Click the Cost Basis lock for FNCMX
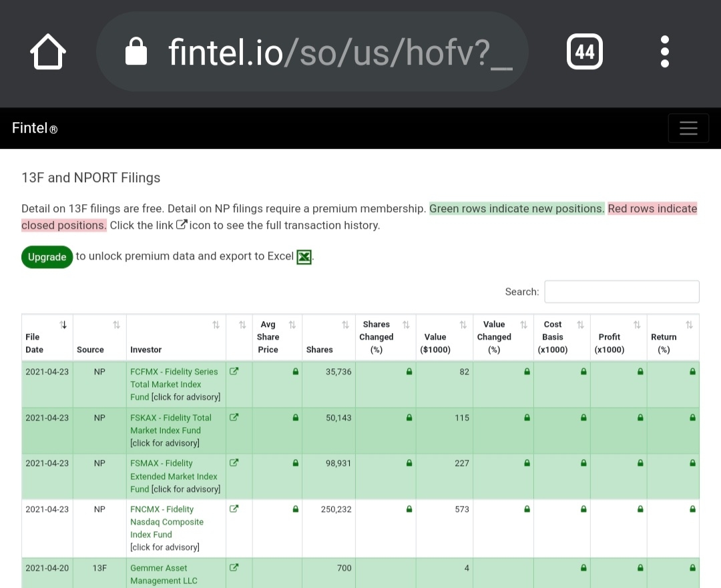The height and width of the screenshot is (588, 721). (583, 509)
